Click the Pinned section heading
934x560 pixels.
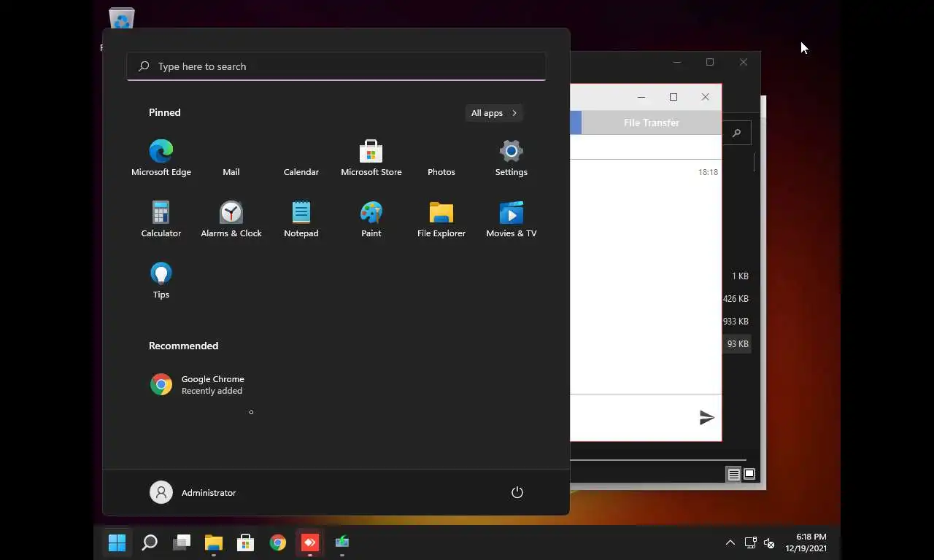(165, 112)
